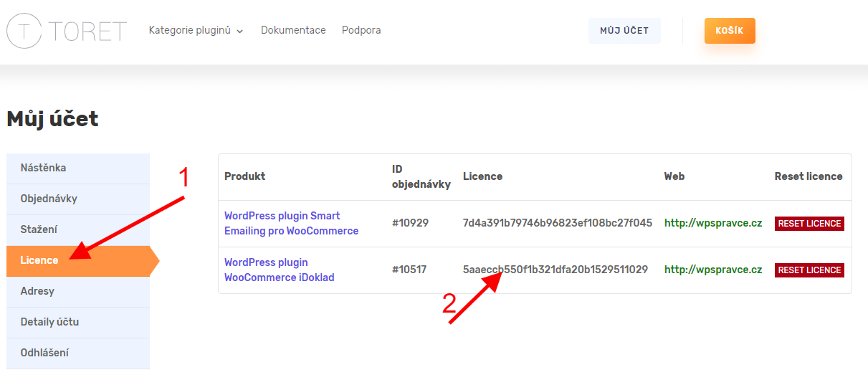Viewport: 868px width, 380px height.
Task: Open Smart Emailing pro WooCommerce plugin link
Action: tap(291, 223)
